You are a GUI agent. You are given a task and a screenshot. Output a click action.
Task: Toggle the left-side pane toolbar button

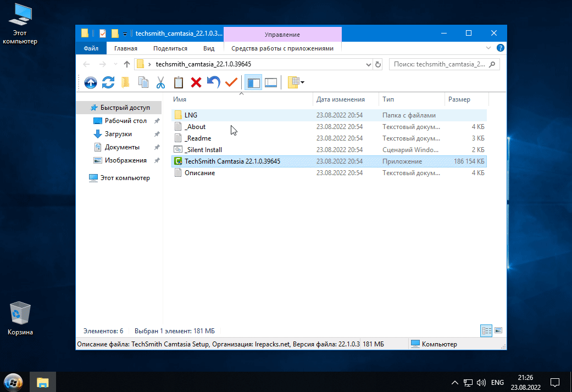[253, 82]
